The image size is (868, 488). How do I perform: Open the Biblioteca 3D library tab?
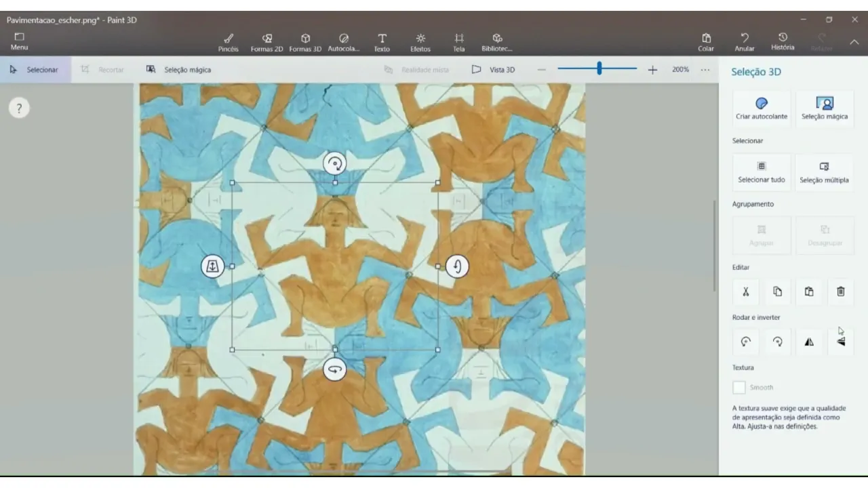pyautogui.click(x=497, y=43)
